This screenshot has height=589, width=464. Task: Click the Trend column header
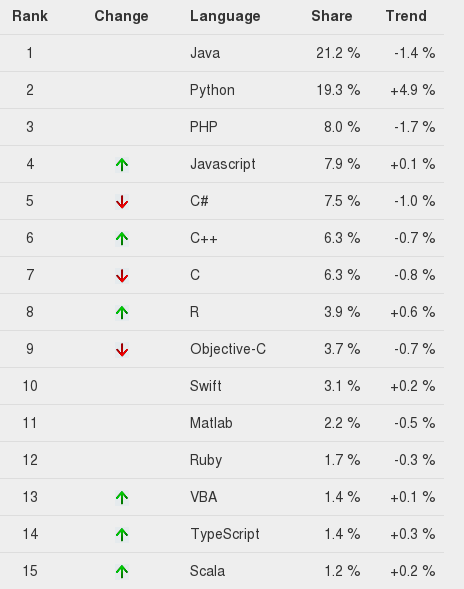(x=406, y=16)
